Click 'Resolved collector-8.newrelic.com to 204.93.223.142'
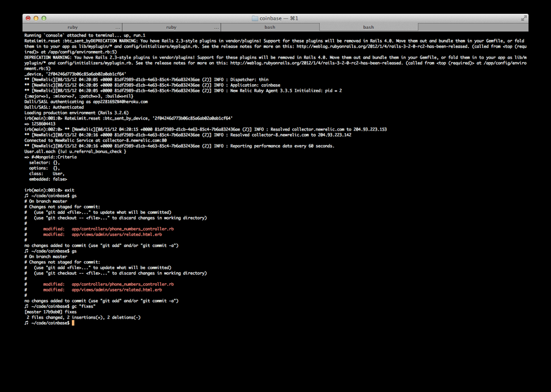 coord(291,135)
